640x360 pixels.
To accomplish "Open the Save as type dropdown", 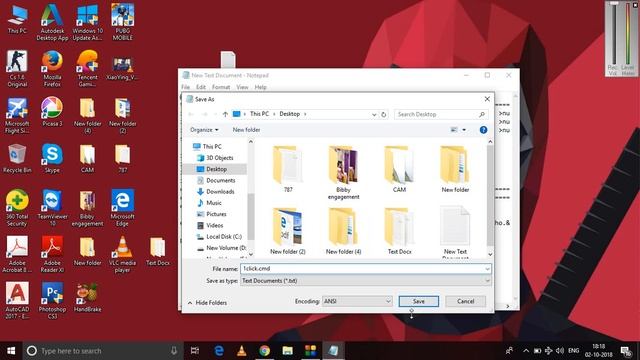I will 365,281.
